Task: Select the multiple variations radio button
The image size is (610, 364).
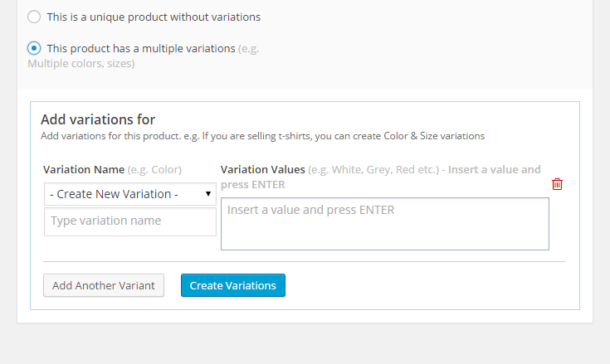Action: pos(34,48)
